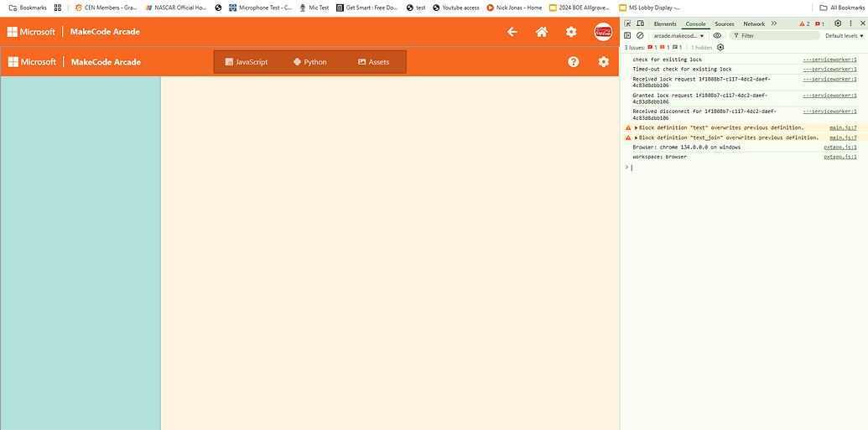868x430 pixels.
Task: Open pxtapp.js link for 'workspace: browser' row
Action: [840, 158]
